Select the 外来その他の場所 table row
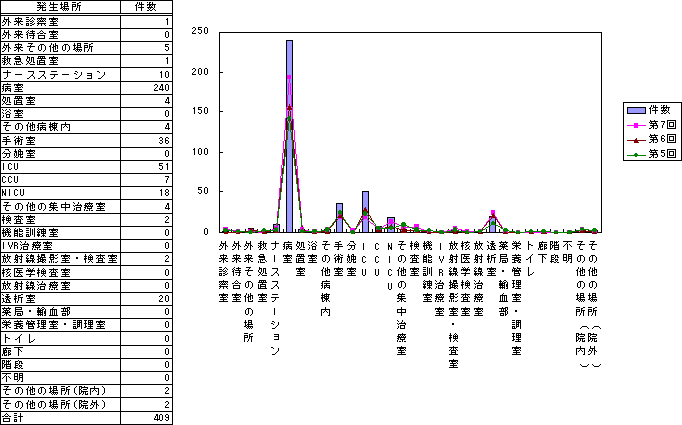The width and height of the screenshot is (682, 425). [47, 48]
